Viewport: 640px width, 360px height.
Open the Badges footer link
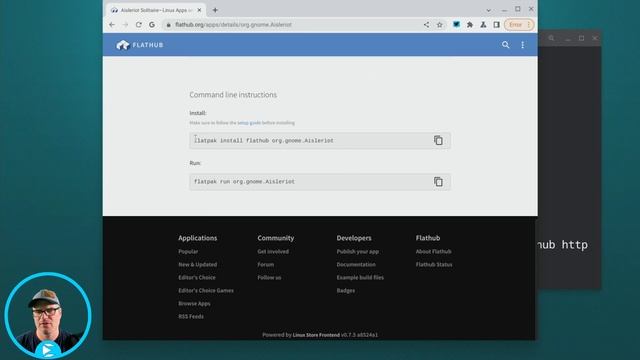coord(346,291)
